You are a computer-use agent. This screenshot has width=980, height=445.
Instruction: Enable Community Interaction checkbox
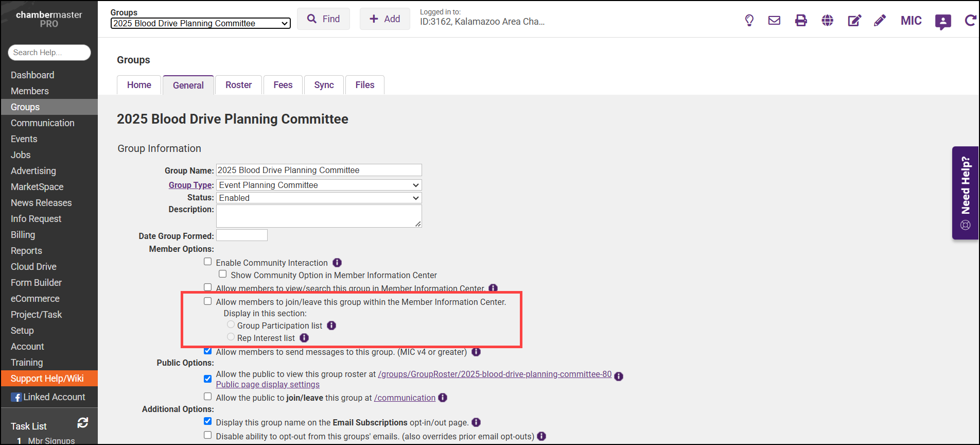(208, 262)
